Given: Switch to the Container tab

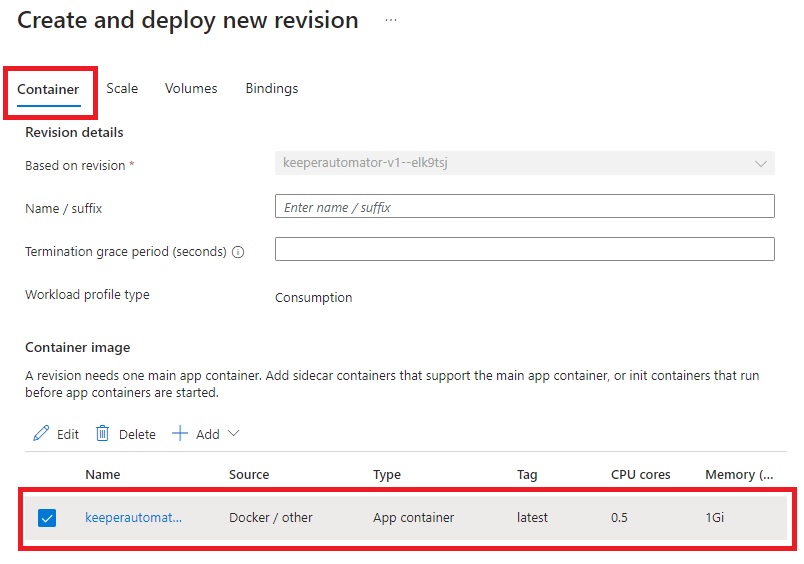Looking at the screenshot, I should pyautogui.click(x=48, y=89).
